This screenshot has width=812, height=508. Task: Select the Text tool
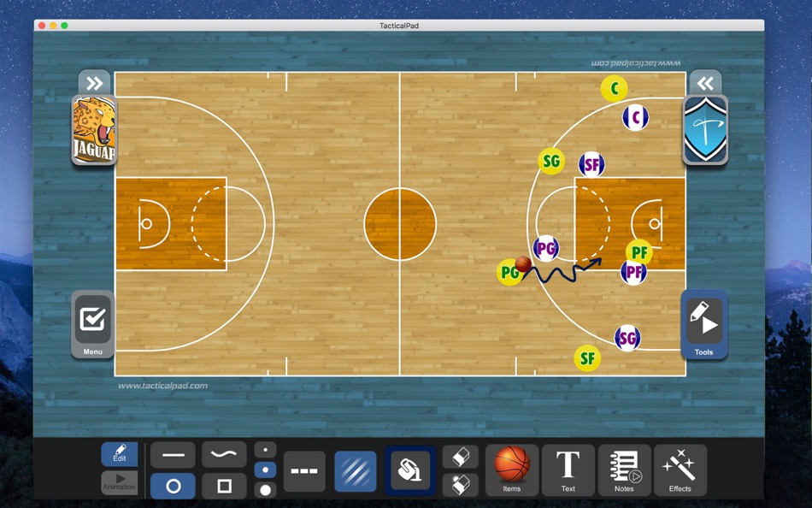coord(568,470)
